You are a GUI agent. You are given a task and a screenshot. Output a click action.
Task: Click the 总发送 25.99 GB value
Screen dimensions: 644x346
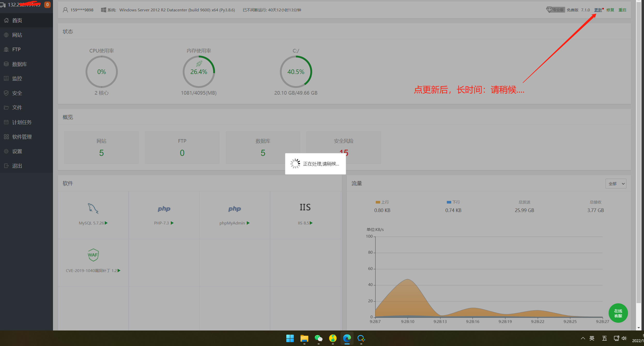click(524, 210)
